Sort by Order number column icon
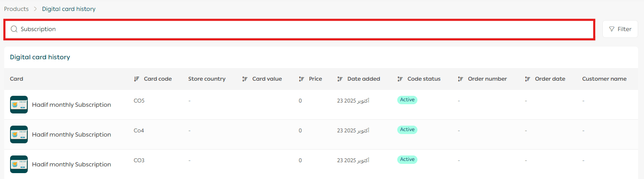This screenshot has height=179, width=644. (x=460, y=79)
